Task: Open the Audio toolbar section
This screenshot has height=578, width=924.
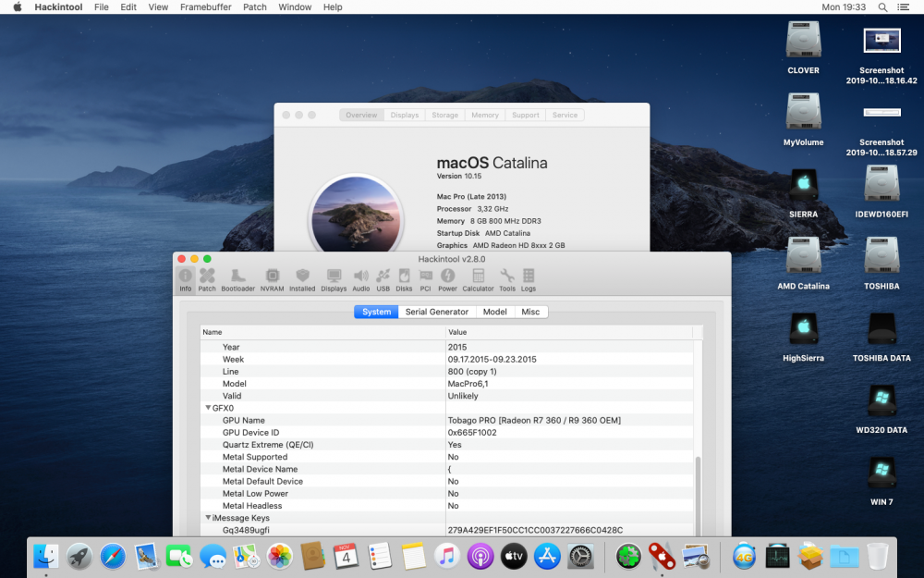Action: coord(360,279)
